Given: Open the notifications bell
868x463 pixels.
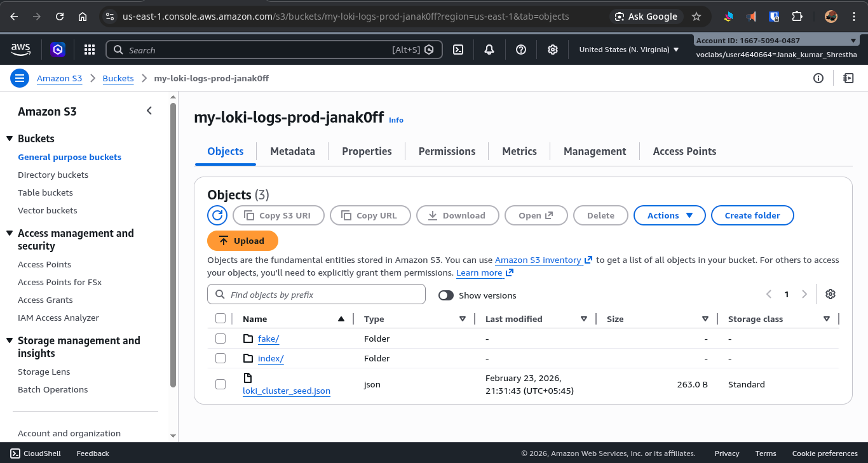Looking at the screenshot, I should tap(489, 50).
